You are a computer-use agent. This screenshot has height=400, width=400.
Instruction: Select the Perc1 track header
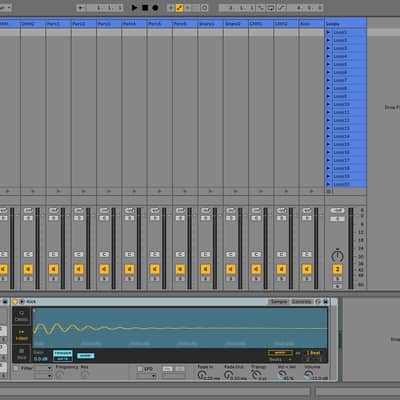(58, 24)
